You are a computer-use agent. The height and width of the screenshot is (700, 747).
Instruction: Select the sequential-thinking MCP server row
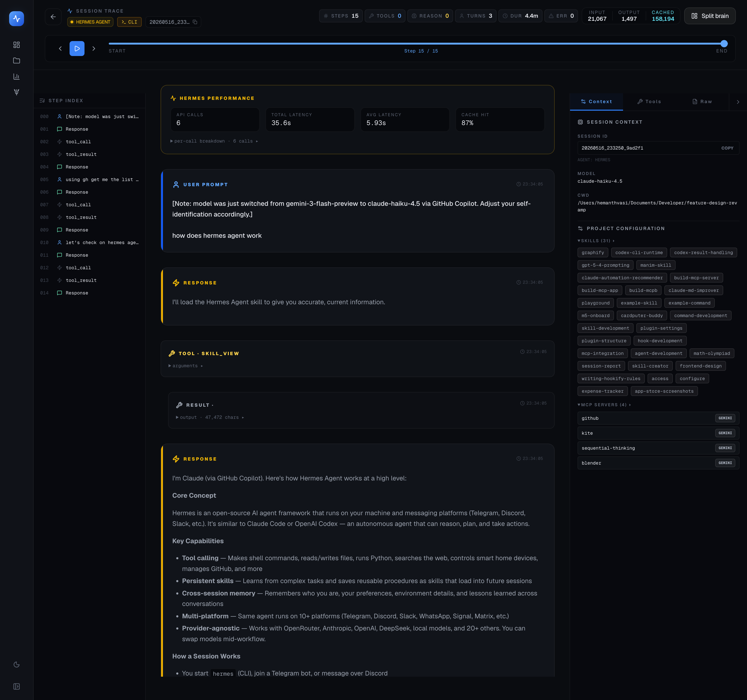[x=658, y=448]
